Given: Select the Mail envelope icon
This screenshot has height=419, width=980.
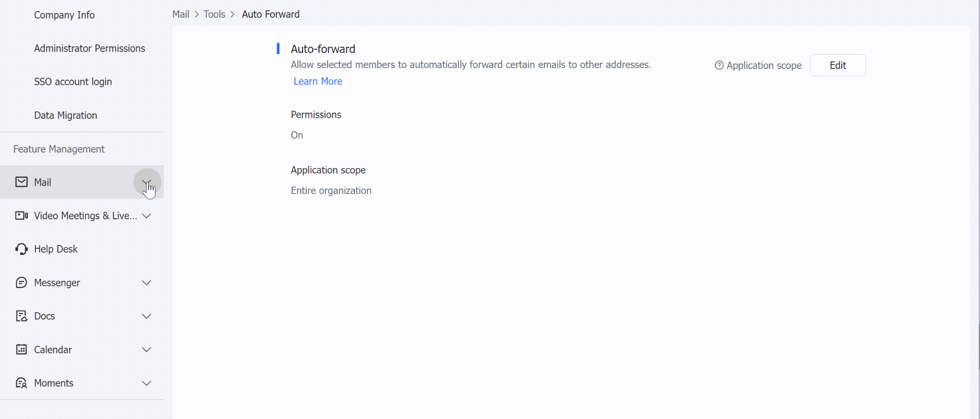Looking at the screenshot, I should [x=21, y=182].
